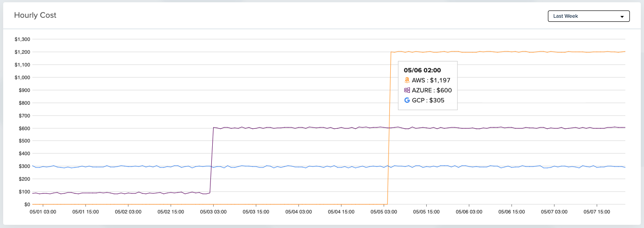Click the 05/01 03:00 x-axis label
This screenshot has width=644, height=228.
pos(43,212)
